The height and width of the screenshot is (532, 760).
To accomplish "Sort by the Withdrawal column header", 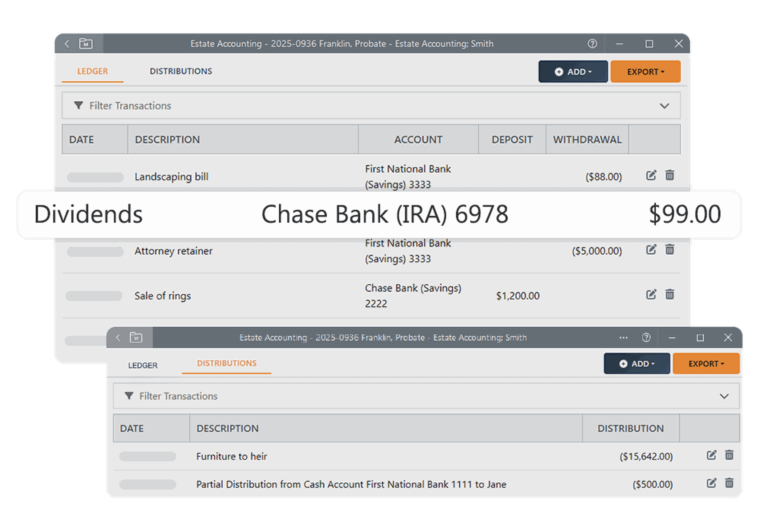I will coord(587,139).
